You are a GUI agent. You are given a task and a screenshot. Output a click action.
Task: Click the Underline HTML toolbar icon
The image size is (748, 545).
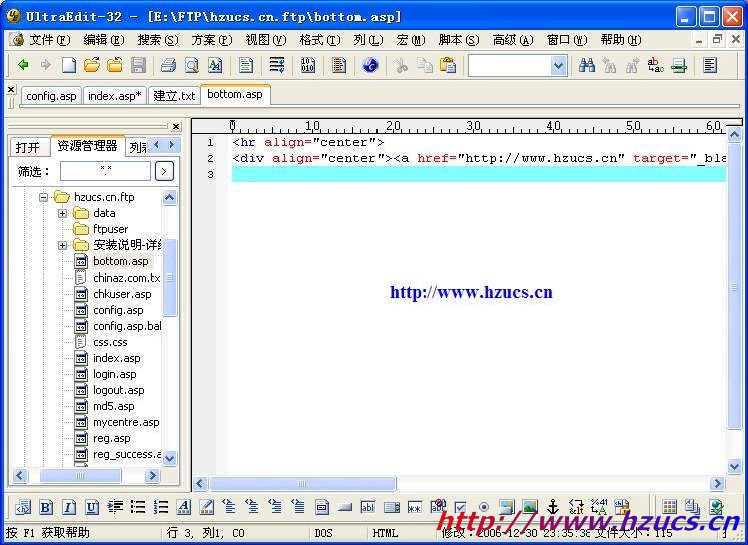[92, 507]
